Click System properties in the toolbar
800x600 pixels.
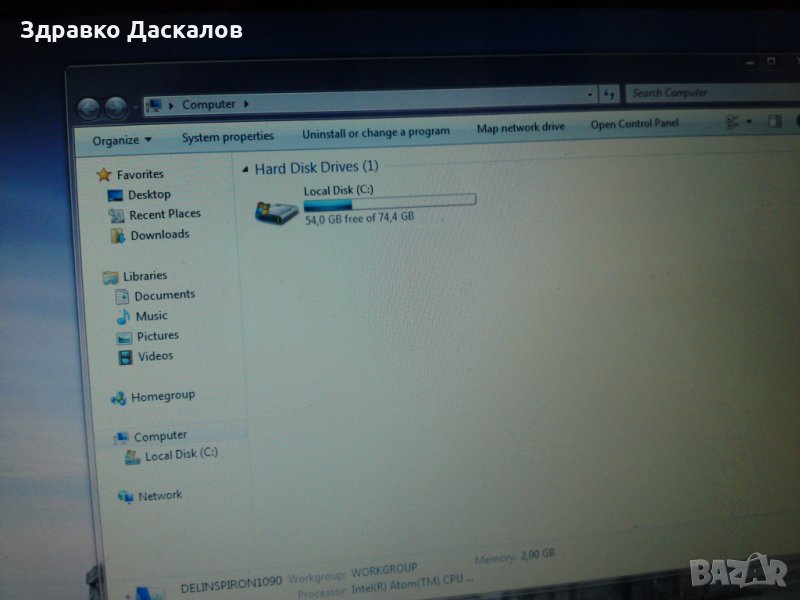[227, 136]
